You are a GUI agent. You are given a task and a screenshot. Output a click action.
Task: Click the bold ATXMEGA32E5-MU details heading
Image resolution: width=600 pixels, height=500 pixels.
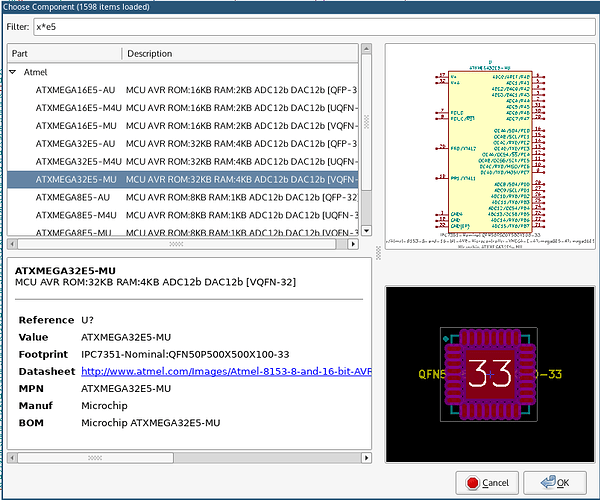click(x=65, y=271)
